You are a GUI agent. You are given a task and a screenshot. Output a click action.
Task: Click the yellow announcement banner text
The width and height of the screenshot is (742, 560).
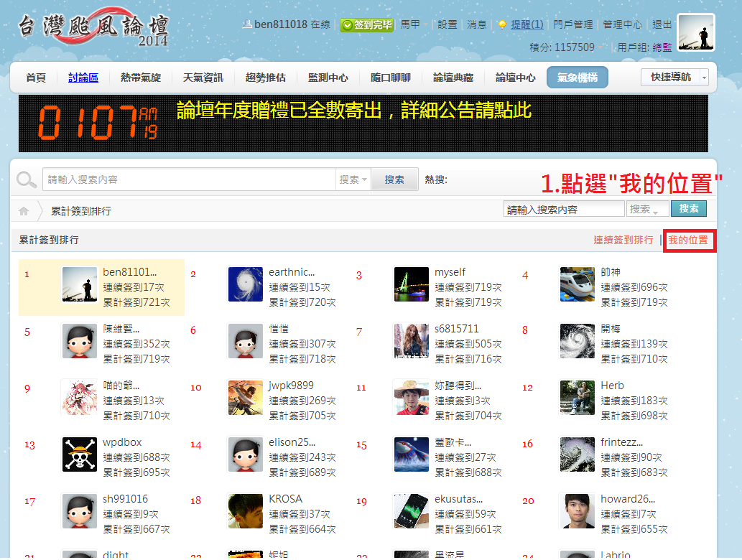354,110
